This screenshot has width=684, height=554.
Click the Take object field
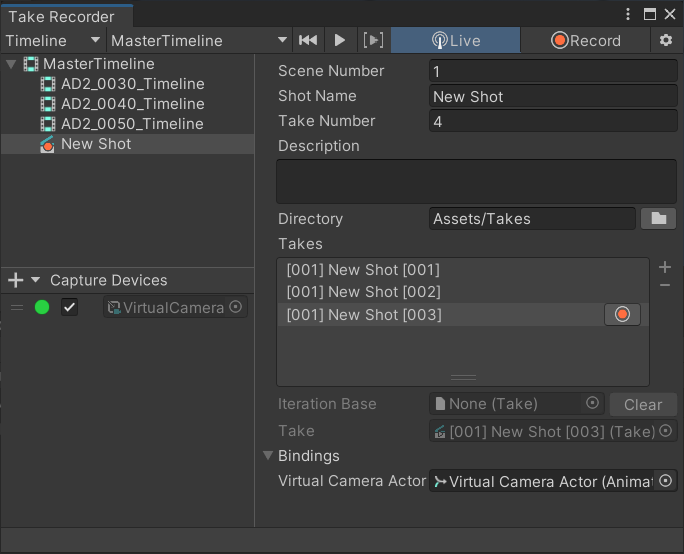[553, 431]
